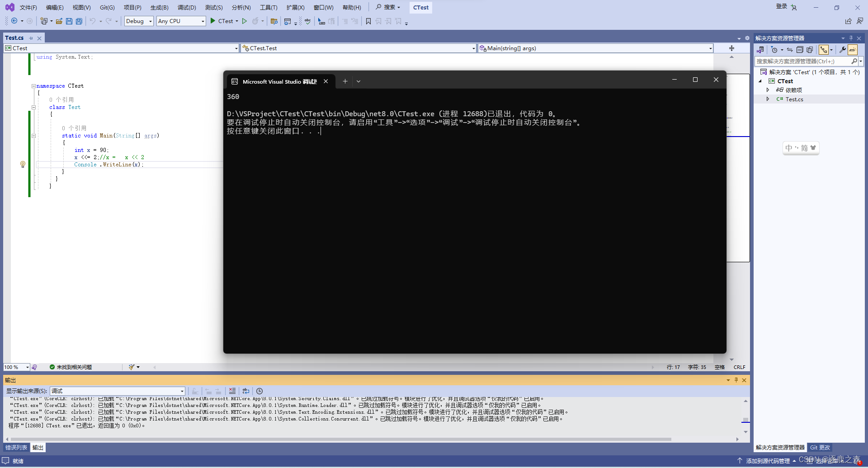Screen dimensions: 868x468
Task: Click the Solution Explorer search field
Action: [x=802, y=61]
